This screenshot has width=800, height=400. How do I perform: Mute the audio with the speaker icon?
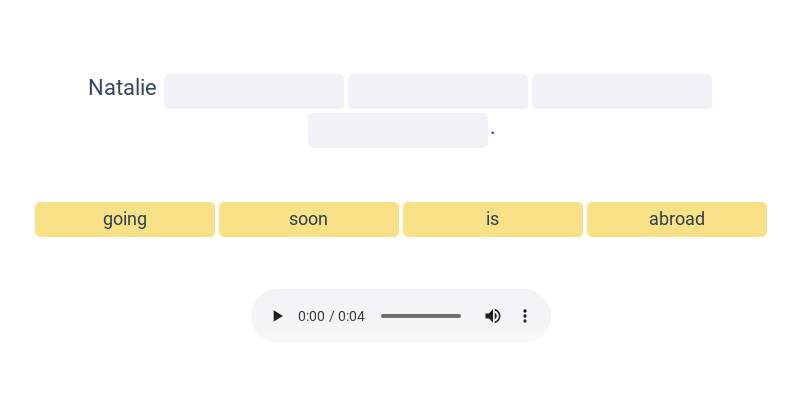pos(493,316)
